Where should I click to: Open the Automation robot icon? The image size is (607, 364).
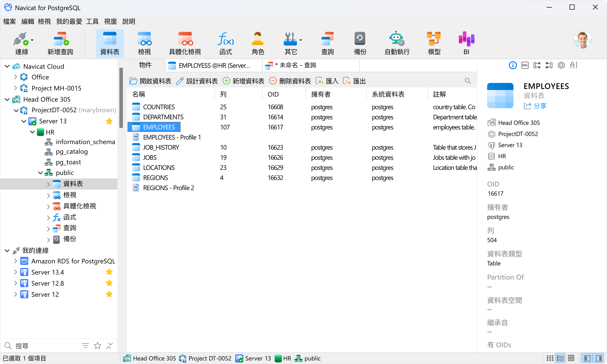pos(397,43)
